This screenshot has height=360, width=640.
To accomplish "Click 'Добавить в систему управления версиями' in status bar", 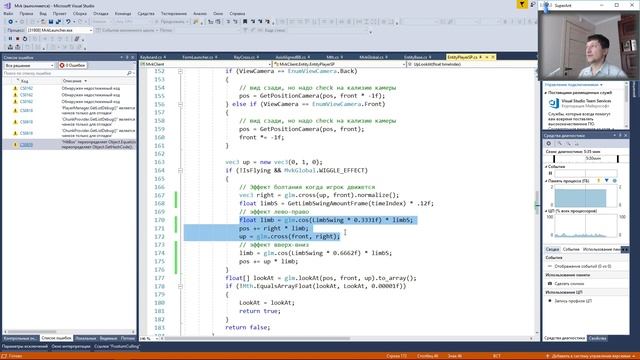I will [x=591, y=356].
